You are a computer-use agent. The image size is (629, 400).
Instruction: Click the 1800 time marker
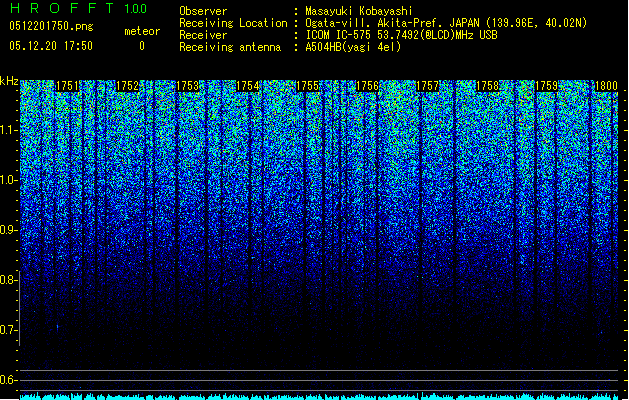click(606, 86)
